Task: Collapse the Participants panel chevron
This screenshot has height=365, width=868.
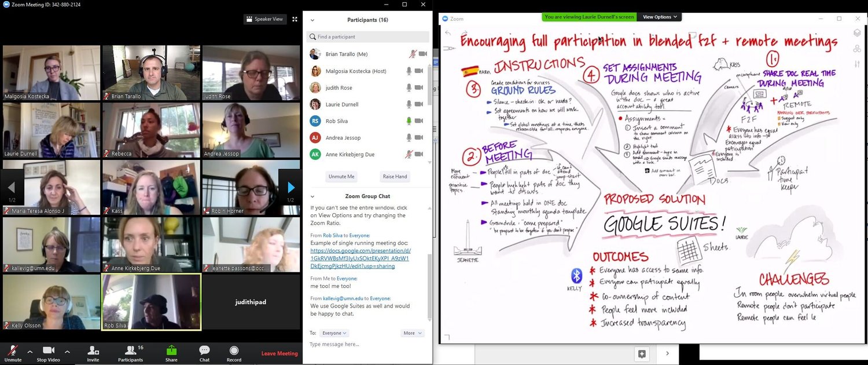Action: [312, 20]
